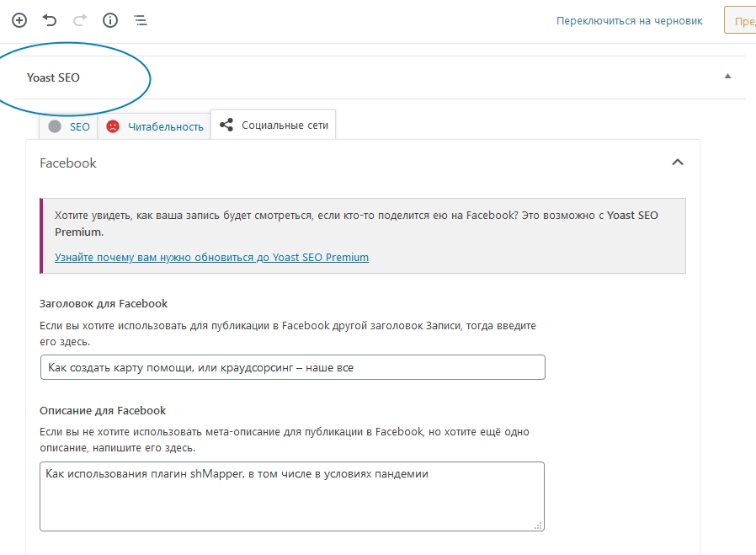Click the partially visible preview button

click(740, 21)
